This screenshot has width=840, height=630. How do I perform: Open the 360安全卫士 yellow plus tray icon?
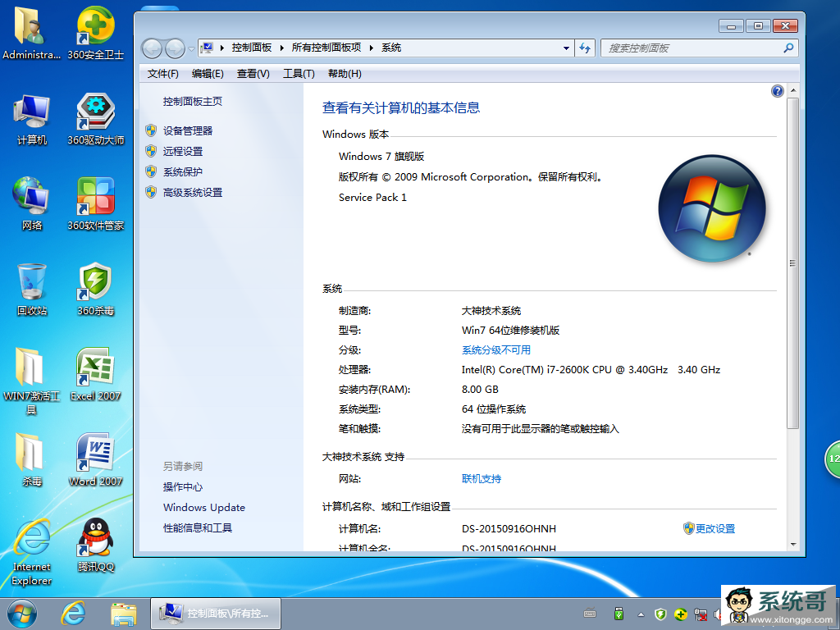click(x=681, y=614)
